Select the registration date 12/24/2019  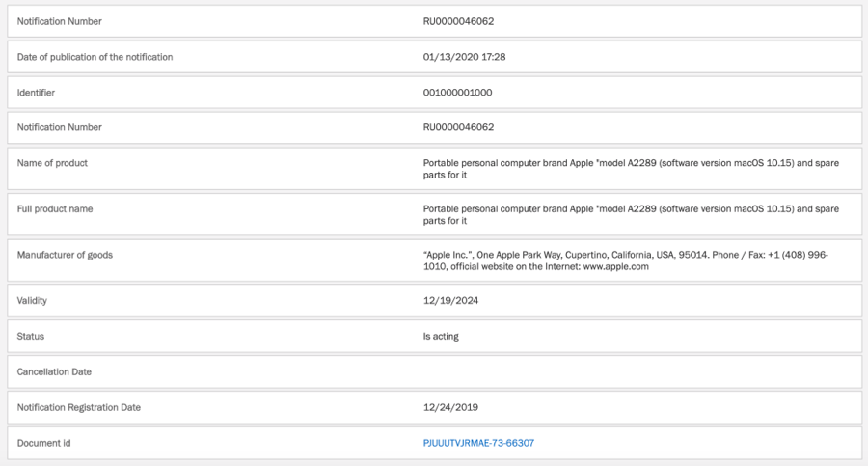[x=450, y=407]
